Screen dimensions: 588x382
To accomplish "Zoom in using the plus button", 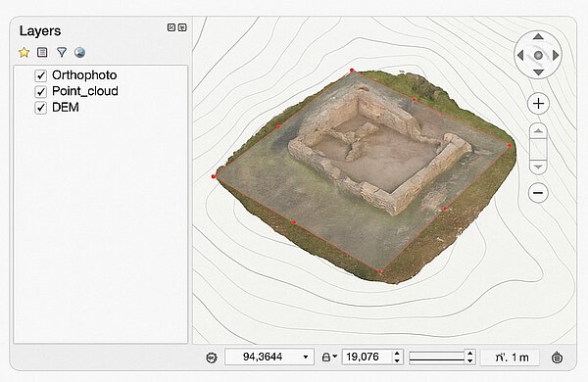I will [x=538, y=104].
